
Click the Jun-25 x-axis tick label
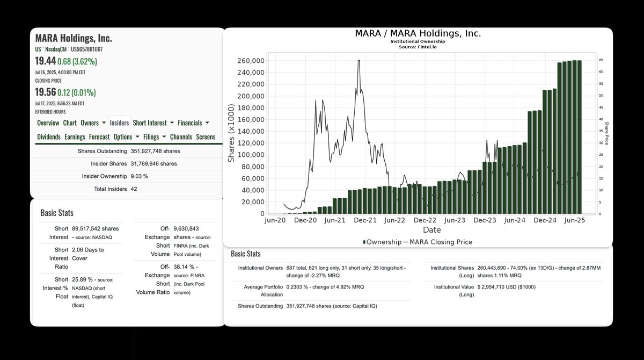(x=576, y=220)
